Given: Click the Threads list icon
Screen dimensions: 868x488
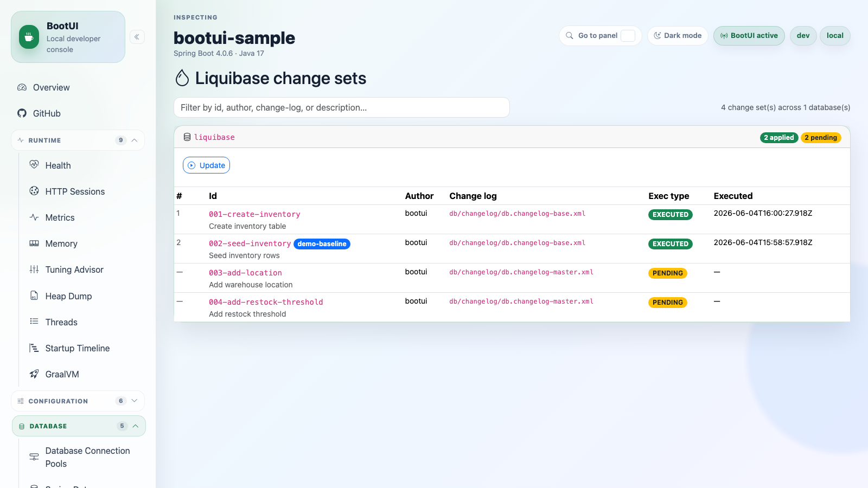Looking at the screenshot, I should tap(34, 322).
